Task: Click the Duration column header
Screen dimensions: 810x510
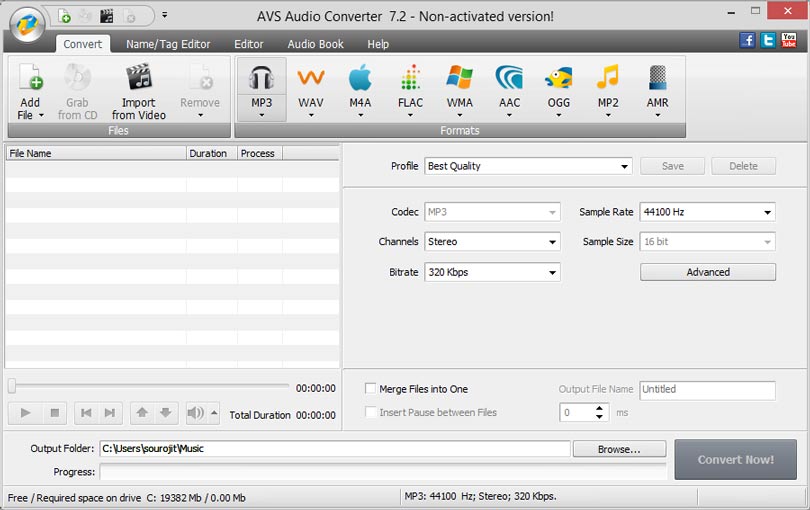Action: (212, 153)
